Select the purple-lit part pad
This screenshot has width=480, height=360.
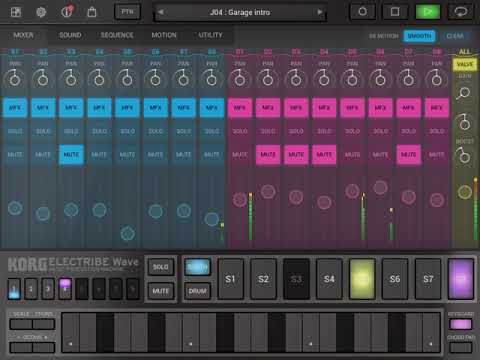click(461, 279)
